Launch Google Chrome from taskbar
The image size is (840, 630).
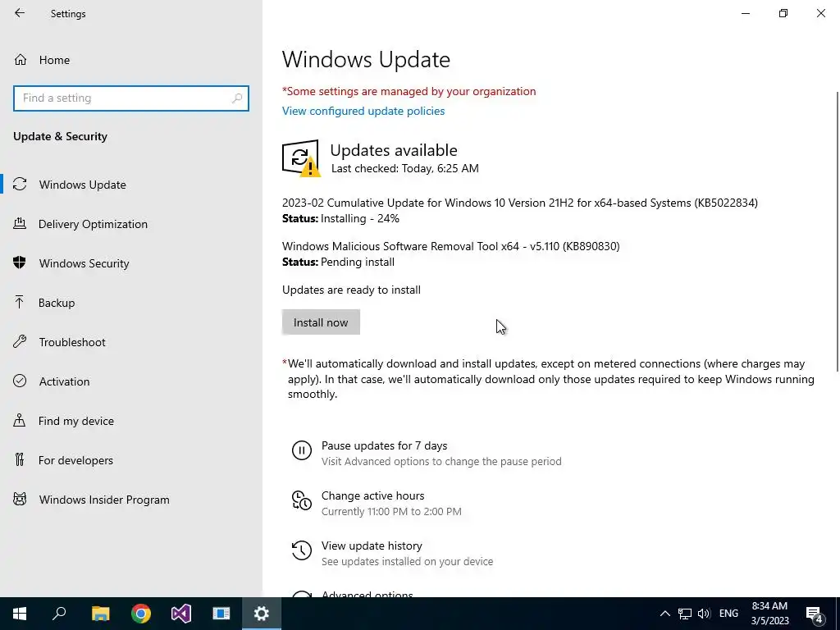(x=141, y=614)
